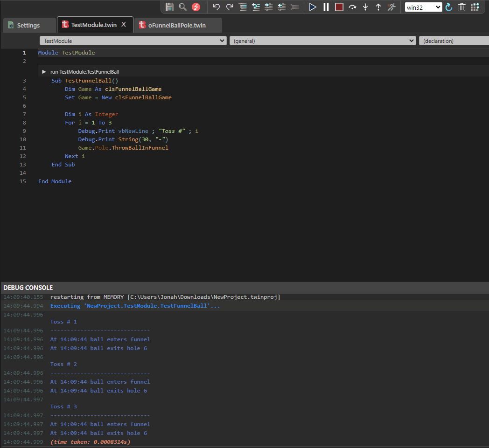Step out of the current procedure
Viewport: 489px width, 448px height.
378,7
